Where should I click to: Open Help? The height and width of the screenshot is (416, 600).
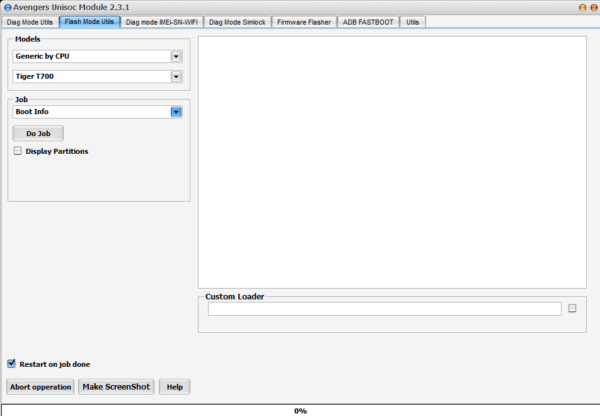coord(174,387)
